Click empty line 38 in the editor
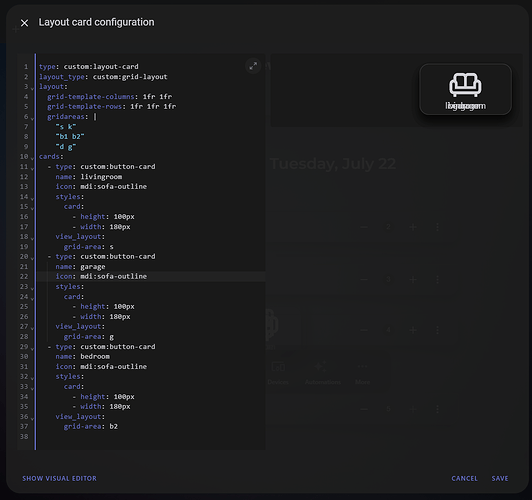 (151, 437)
